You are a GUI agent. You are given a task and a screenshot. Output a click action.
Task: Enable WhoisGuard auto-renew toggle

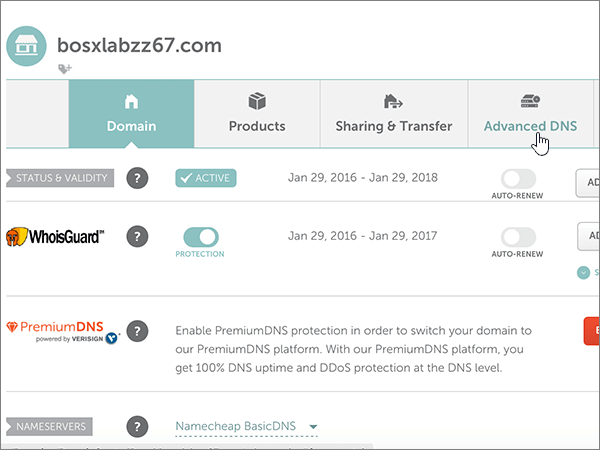point(517,237)
